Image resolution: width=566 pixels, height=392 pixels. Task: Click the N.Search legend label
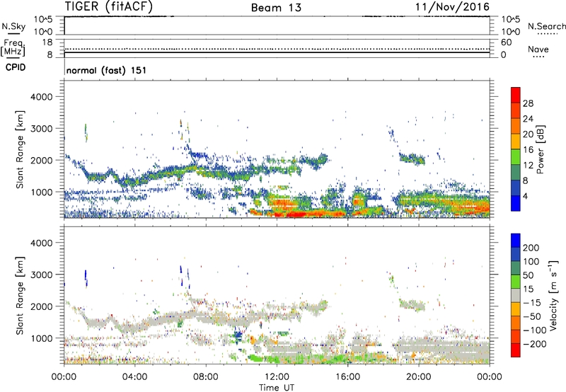point(547,26)
